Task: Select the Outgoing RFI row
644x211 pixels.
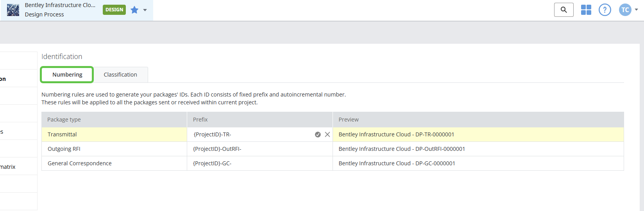Action: [x=64, y=149]
